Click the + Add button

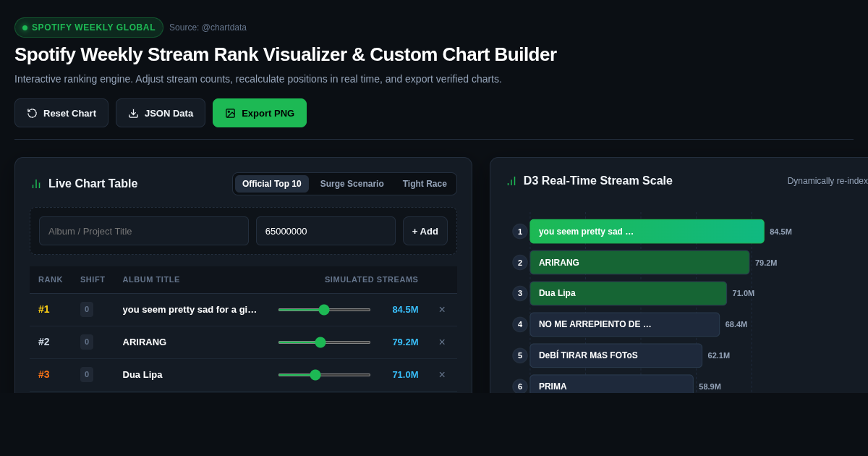coord(425,231)
